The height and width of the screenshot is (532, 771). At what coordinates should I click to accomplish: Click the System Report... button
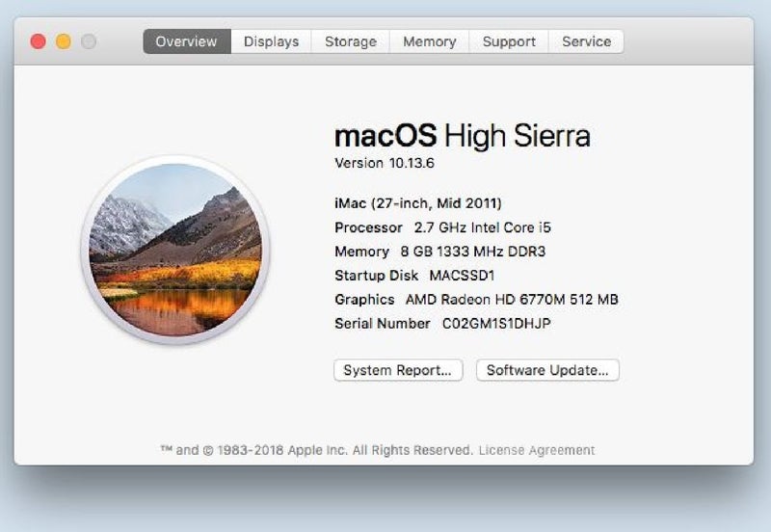398,370
